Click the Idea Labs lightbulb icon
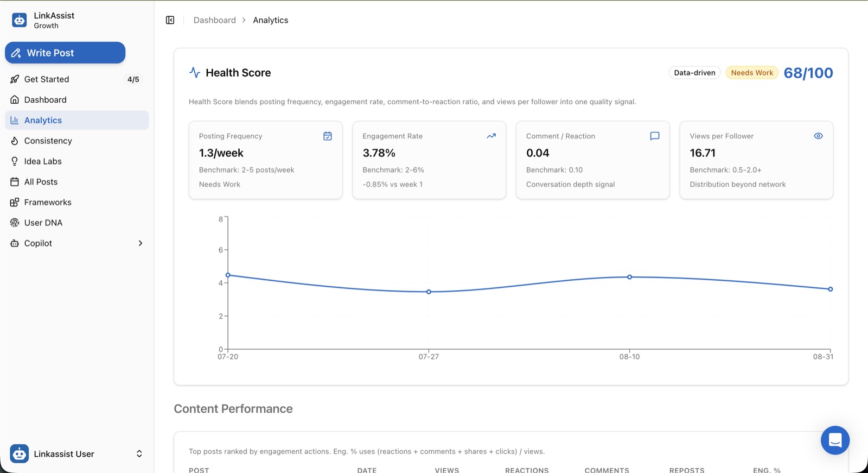This screenshot has height=473, width=868. [x=15, y=161]
